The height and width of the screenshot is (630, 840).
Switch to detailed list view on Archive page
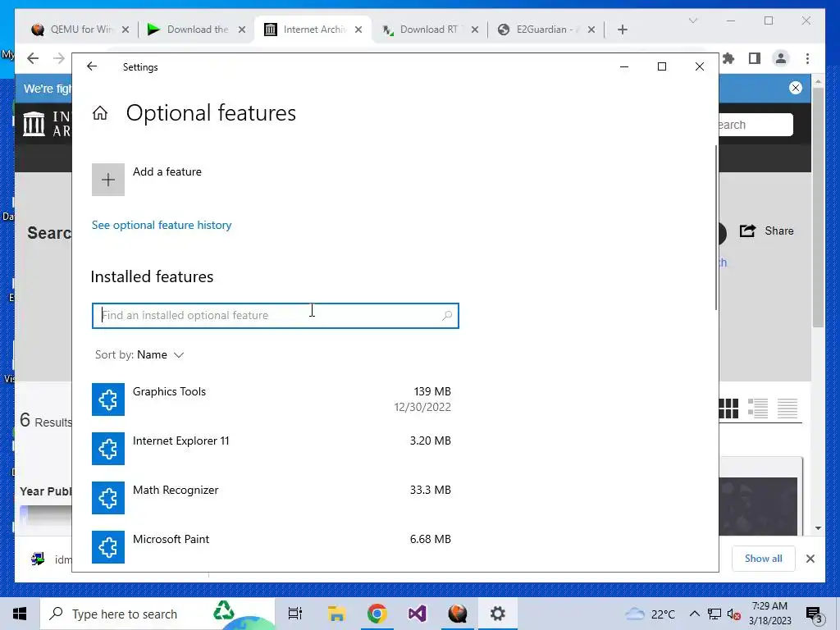pyautogui.click(x=757, y=409)
